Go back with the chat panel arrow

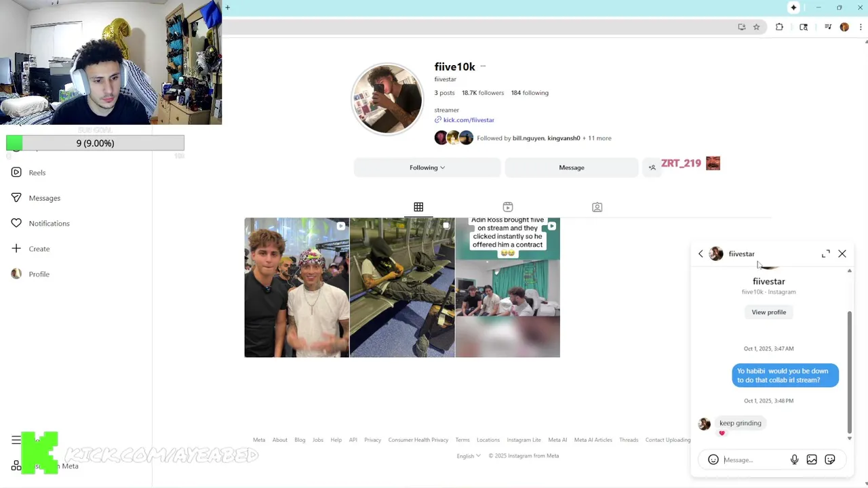click(701, 253)
